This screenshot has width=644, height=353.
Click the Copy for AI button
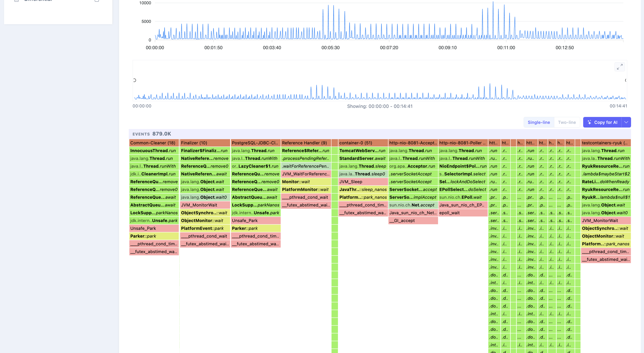click(602, 122)
